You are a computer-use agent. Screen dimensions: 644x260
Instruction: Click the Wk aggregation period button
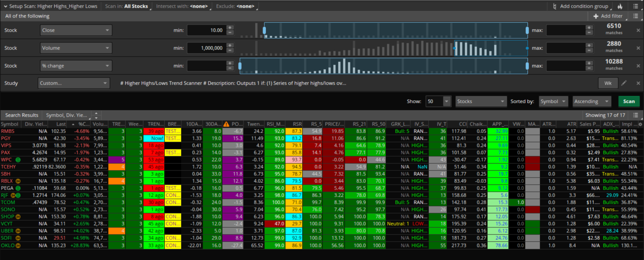(x=608, y=83)
